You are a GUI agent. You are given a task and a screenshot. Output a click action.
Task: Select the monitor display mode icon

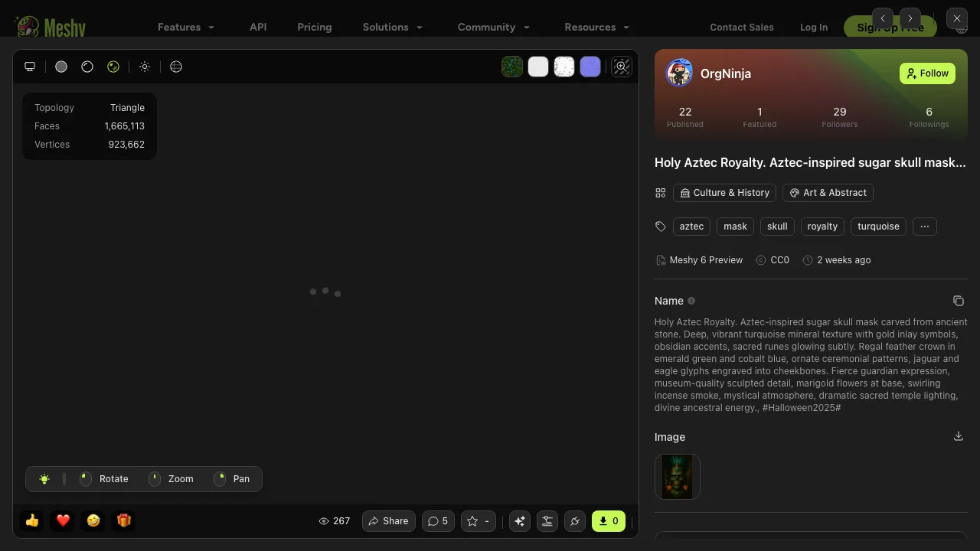(30, 67)
